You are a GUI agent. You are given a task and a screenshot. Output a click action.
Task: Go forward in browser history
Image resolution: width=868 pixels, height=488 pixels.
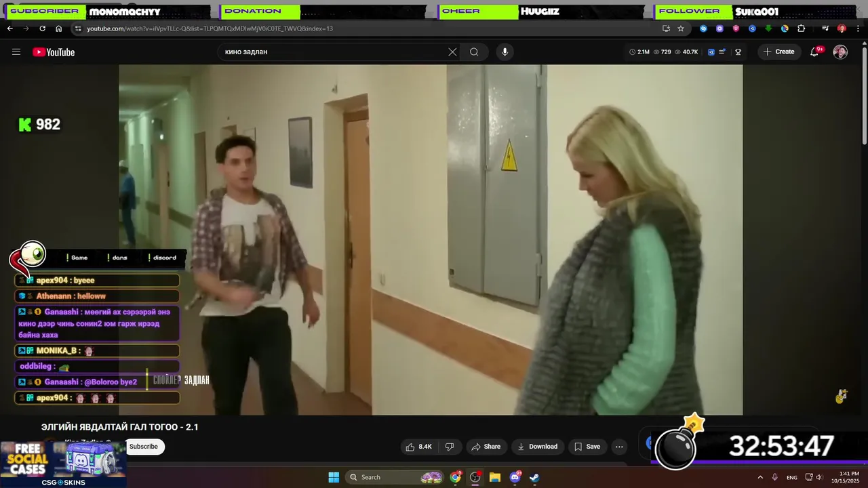26,28
